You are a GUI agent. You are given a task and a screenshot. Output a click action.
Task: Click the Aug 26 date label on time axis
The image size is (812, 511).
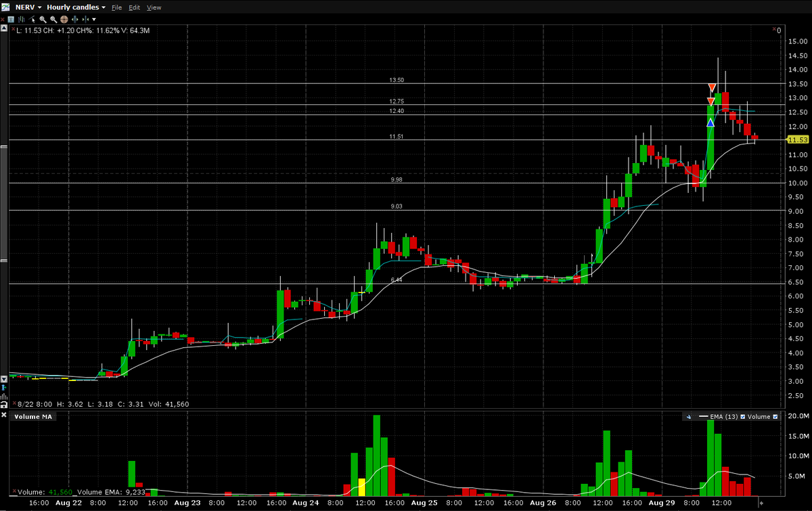pos(543,504)
